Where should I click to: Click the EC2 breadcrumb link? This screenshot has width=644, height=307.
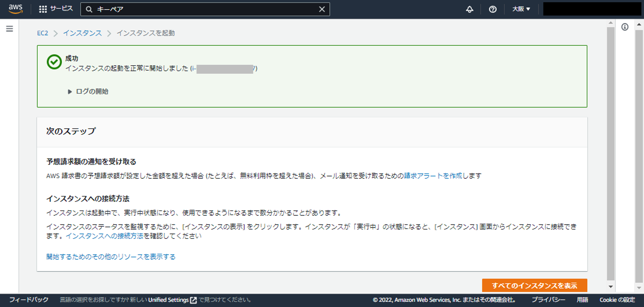(x=43, y=33)
